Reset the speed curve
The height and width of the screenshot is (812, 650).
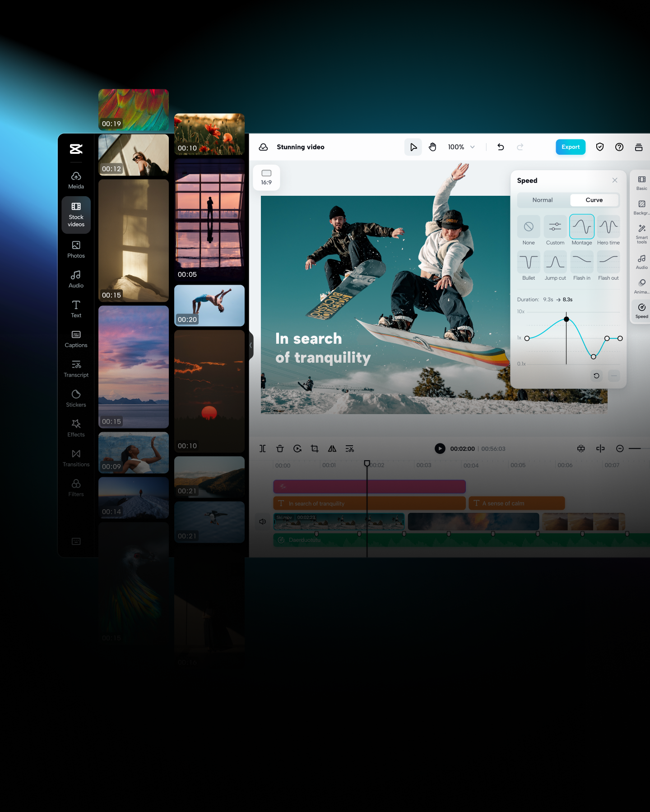point(596,376)
